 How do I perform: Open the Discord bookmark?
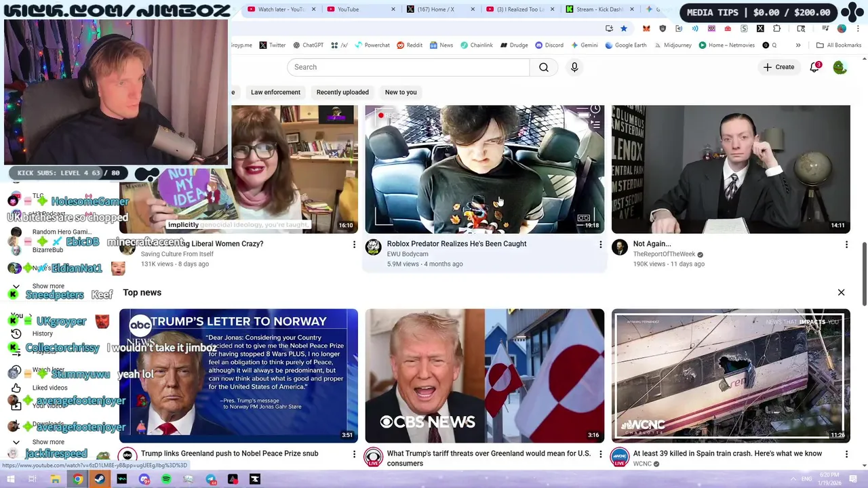(x=549, y=45)
